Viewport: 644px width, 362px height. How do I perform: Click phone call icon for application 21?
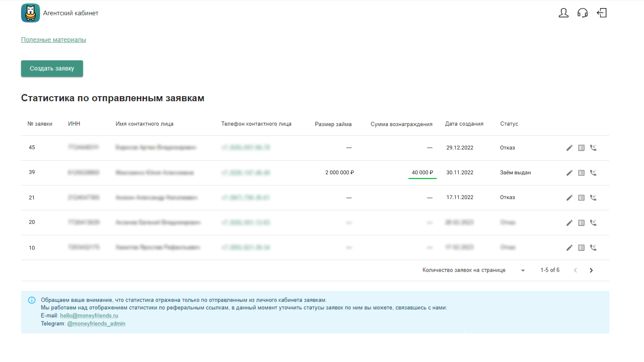click(x=593, y=198)
